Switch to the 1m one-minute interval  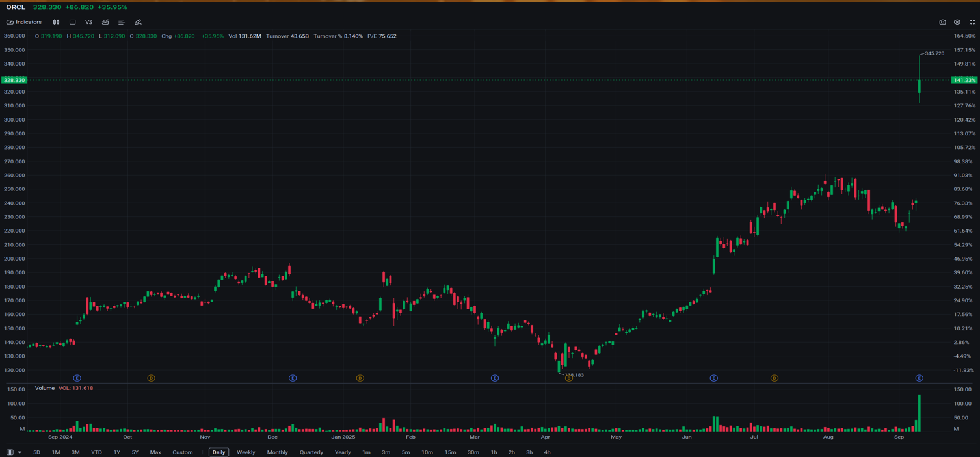coord(366,452)
